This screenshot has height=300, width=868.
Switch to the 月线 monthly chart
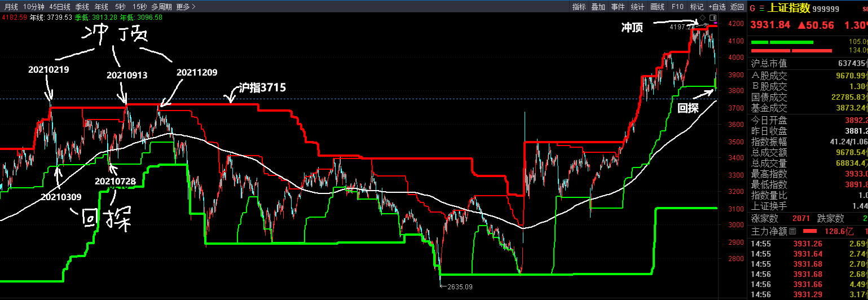11,7
